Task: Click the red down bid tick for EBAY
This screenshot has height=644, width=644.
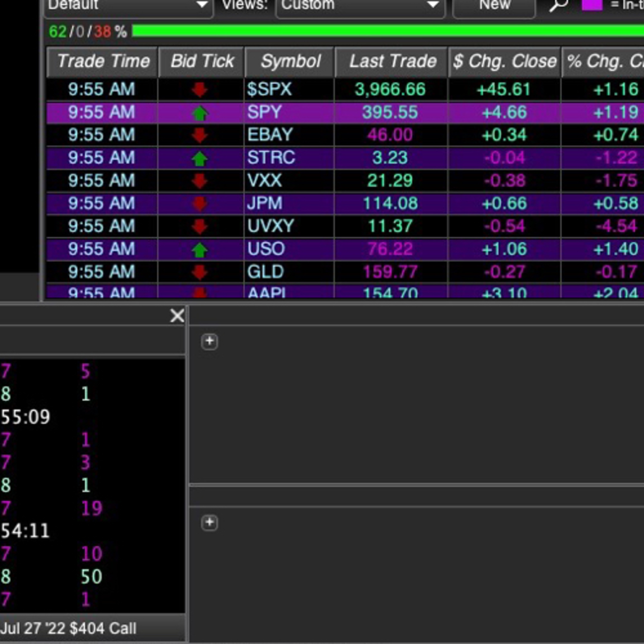Action: point(200,135)
